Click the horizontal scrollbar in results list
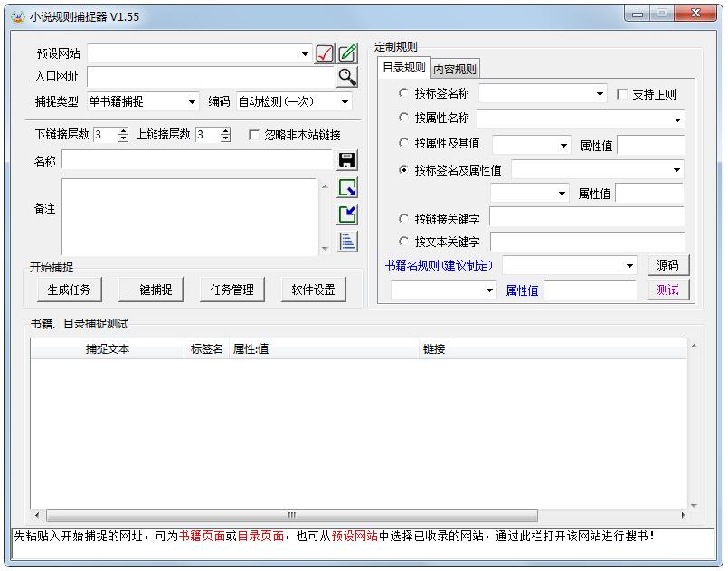 (289, 516)
